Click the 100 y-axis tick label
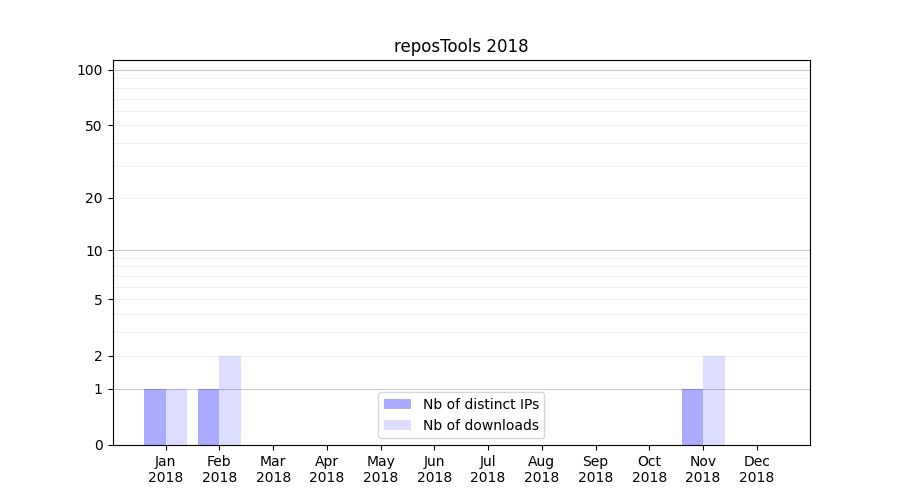 point(90,70)
